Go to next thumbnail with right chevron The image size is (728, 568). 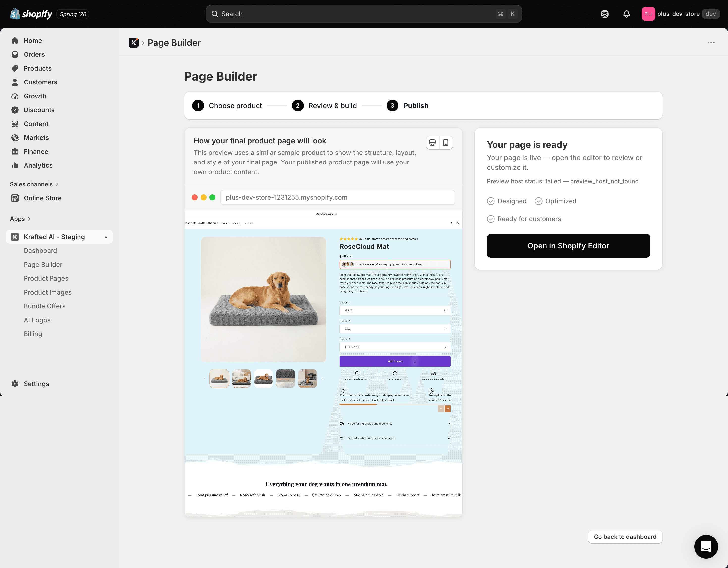(x=322, y=379)
